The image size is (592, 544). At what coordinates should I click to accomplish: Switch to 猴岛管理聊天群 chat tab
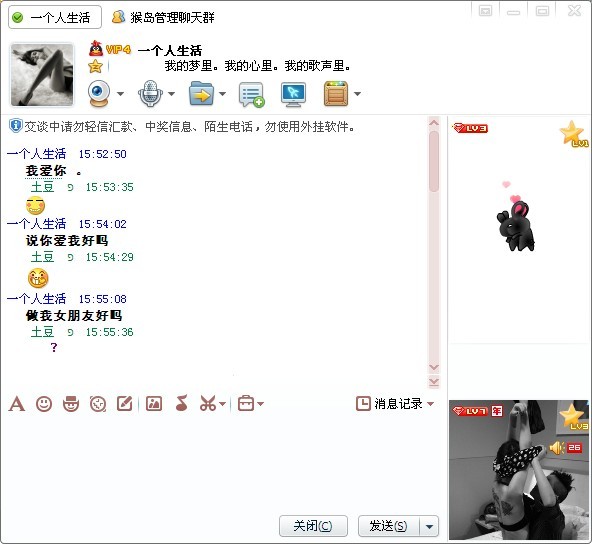coord(163,17)
